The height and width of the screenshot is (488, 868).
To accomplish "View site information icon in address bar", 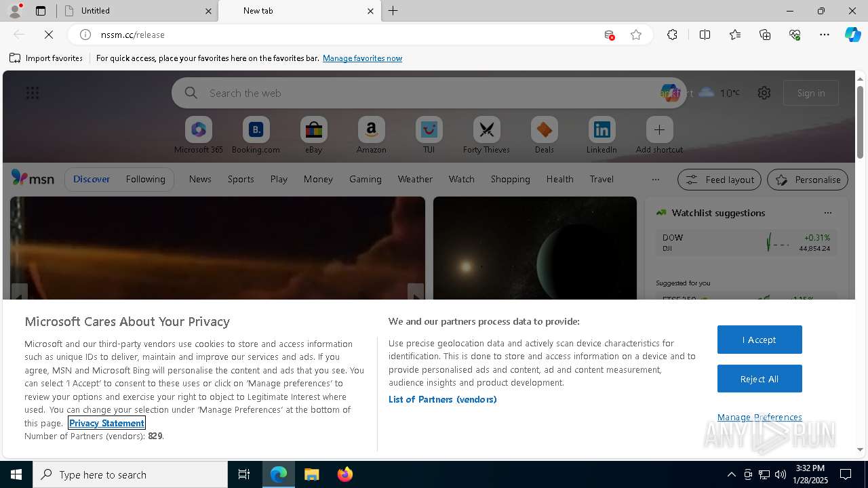I will pyautogui.click(x=85, y=35).
